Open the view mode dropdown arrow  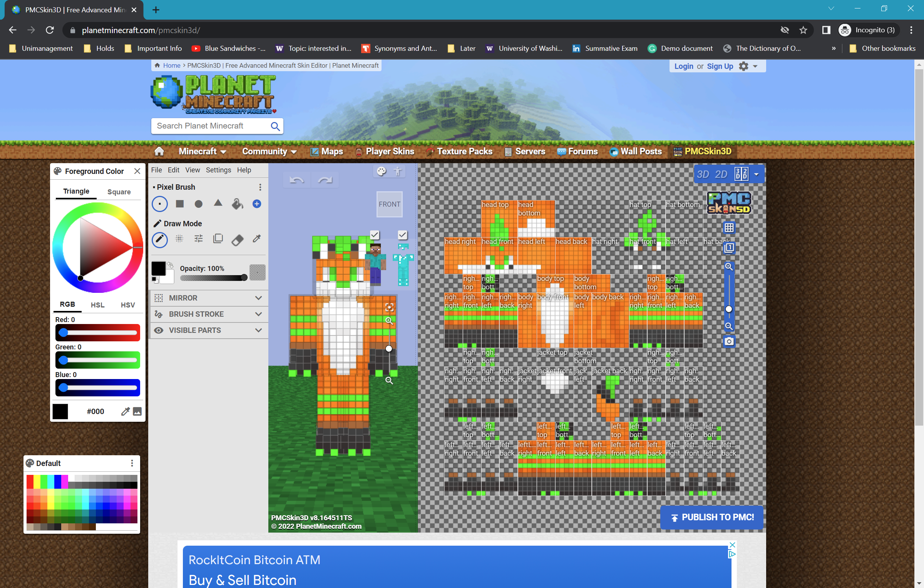click(x=757, y=174)
